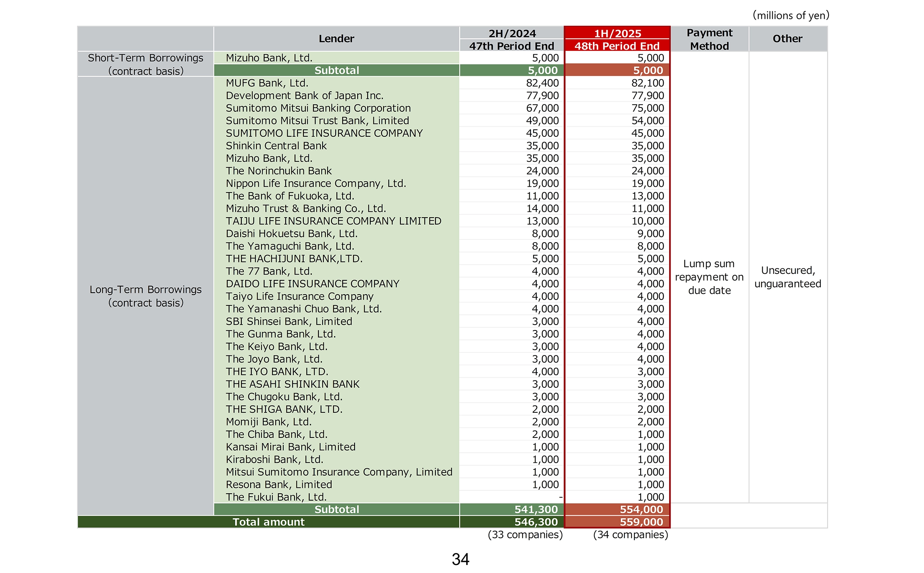Select Sumitomo Mitsui Banking Corporation lender

(318, 108)
